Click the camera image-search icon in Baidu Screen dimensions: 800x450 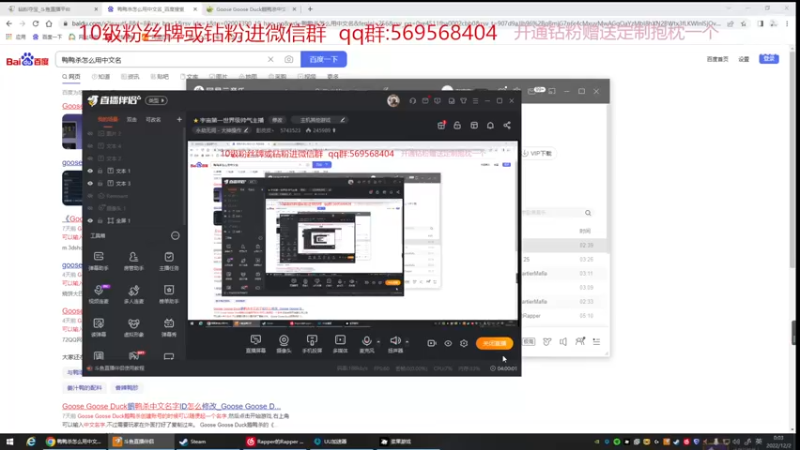coord(289,60)
